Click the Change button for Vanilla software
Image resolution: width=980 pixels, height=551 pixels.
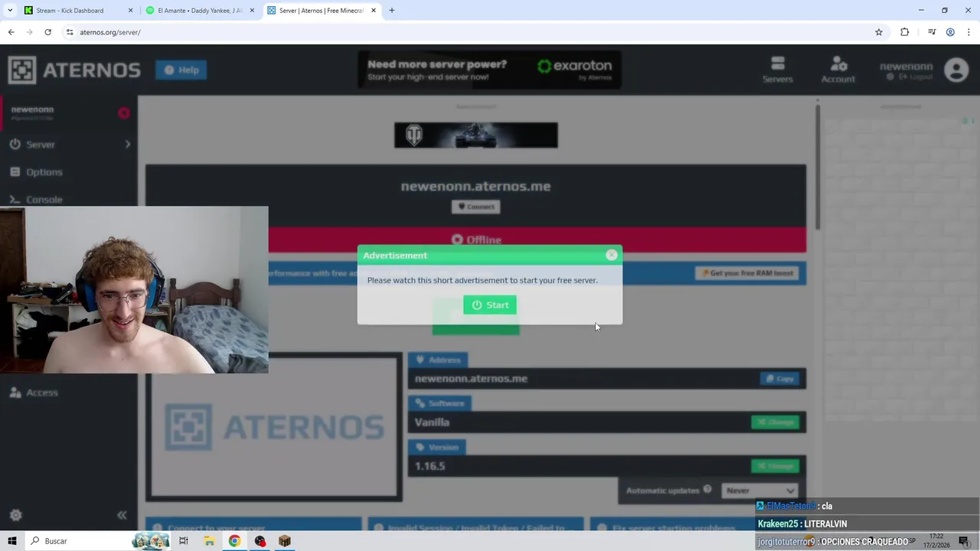coord(775,422)
